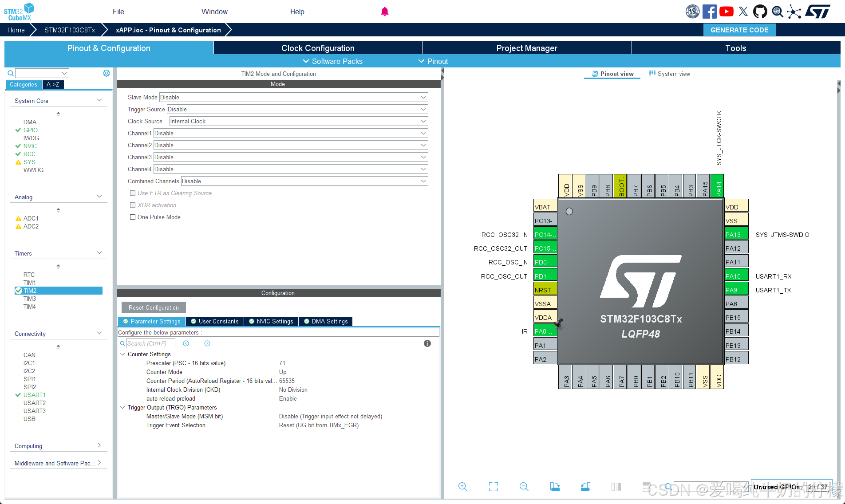Open the Channel3 dropdown
This screenshot has height=504, width=845.
click(291, 157)
